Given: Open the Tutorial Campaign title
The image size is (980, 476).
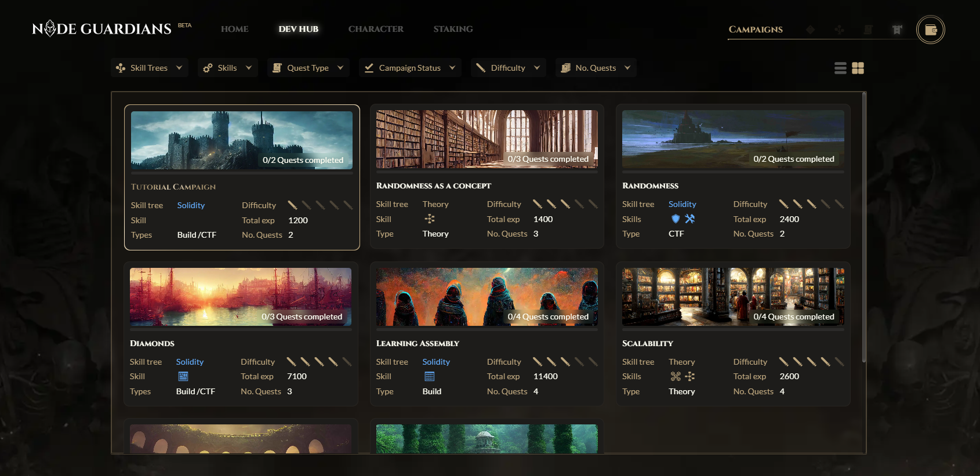Looking at the screenshot, I should pyautogui.click(x=173, y=187).
